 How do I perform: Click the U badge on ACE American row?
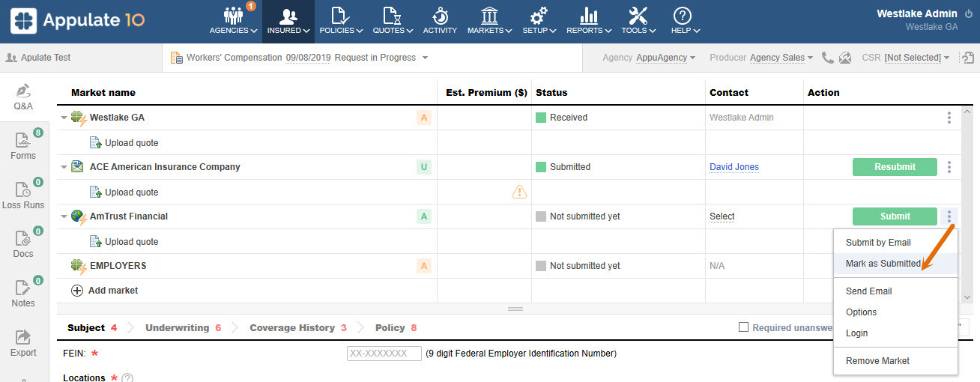click(x=424, y=167)
